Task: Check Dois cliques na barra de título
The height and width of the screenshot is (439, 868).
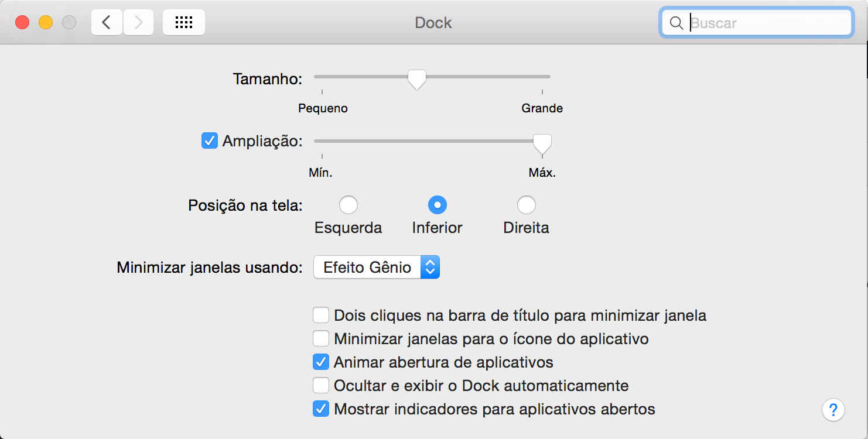Action: (x=320, y=315)
